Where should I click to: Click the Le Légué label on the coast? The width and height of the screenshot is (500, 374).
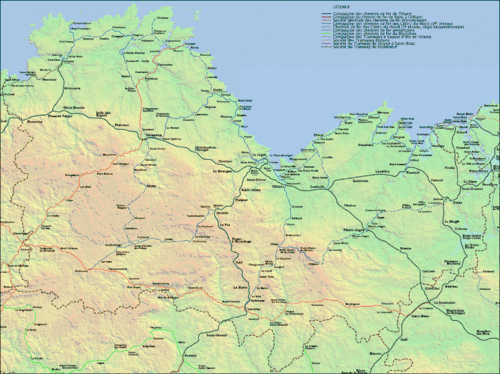point(259,155)
